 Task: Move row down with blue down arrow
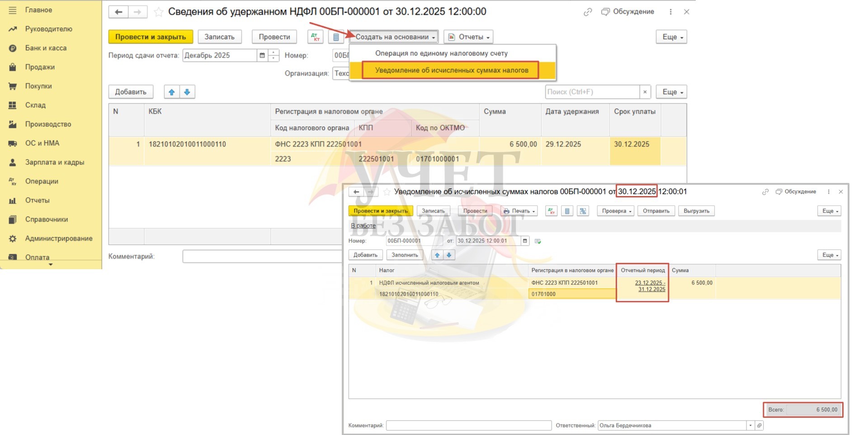tap(187, 92)
